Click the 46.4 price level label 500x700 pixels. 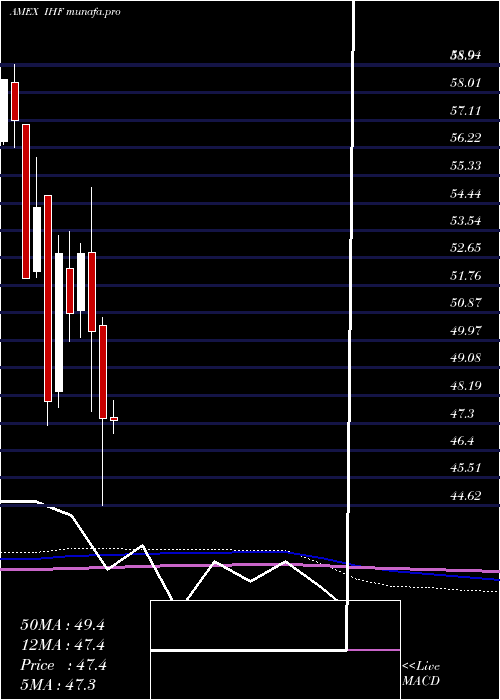[462, 441]
